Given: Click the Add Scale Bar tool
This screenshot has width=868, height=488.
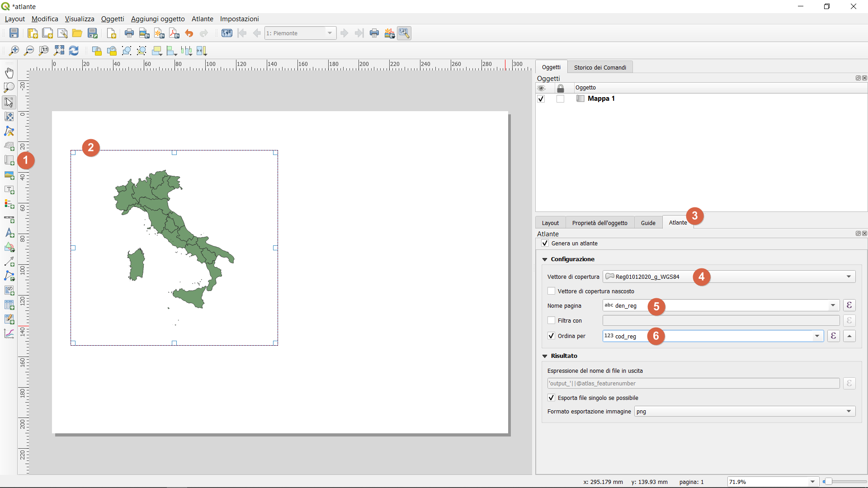Looking at the screenshot, I should [x=9, y=219].
